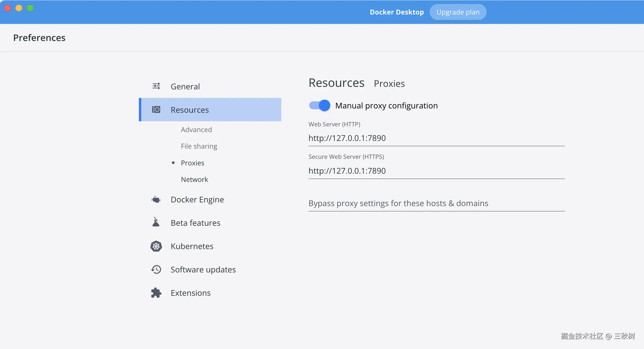This screenshot has height=349, width=644.
Task: Click the Extensions puzzle piece icon
Action: [x=156, y=293]
